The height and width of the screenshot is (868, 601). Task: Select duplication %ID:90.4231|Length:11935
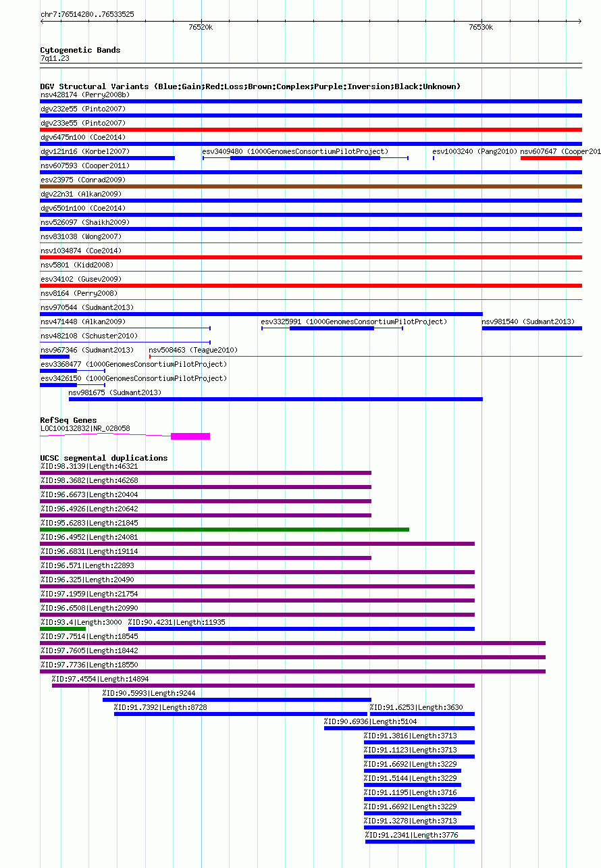coord(177,622)
